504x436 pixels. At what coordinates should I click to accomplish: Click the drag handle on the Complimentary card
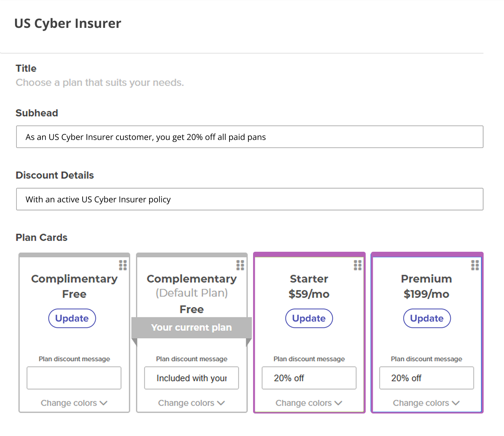123,265
